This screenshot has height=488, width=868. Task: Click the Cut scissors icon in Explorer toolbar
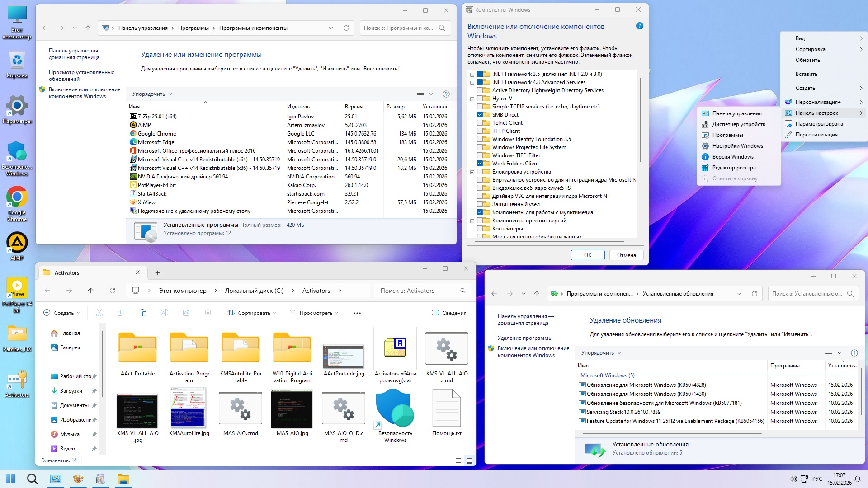99,313
